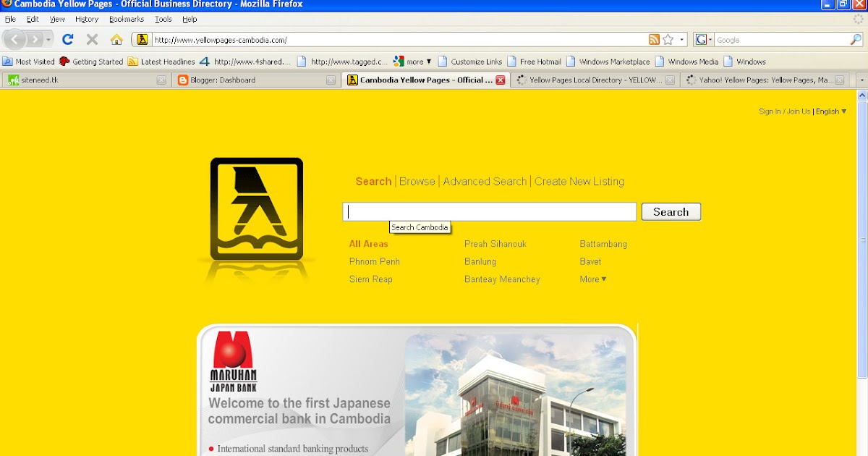
Task: Click the Join Us link
Action: (799, 111)
